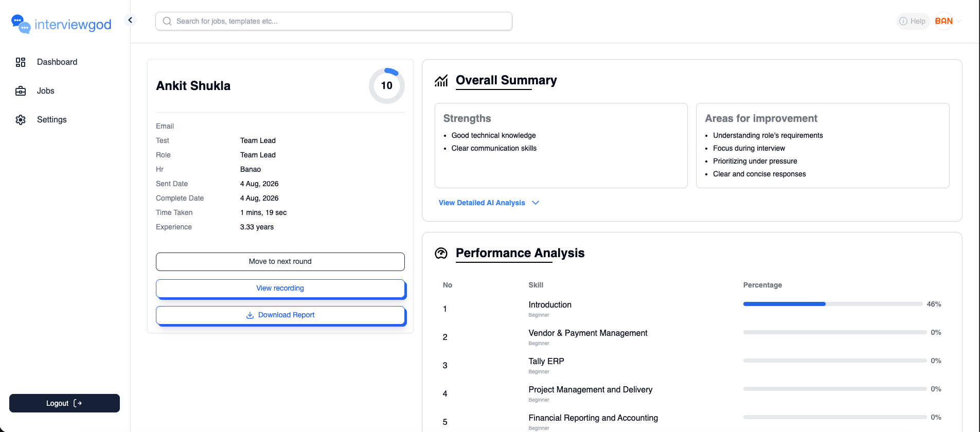Screen dimensions: 980x432
Task: Click the Email field label
Action: click(165, 126)
